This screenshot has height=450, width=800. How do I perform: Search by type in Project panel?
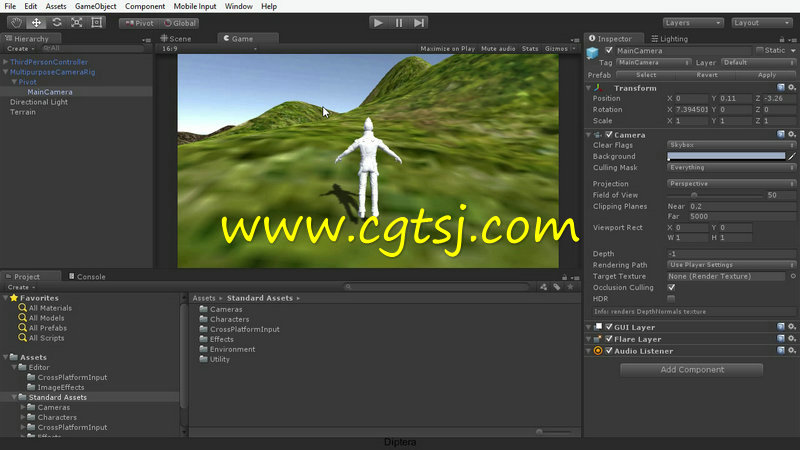click(x=543, y=287)
